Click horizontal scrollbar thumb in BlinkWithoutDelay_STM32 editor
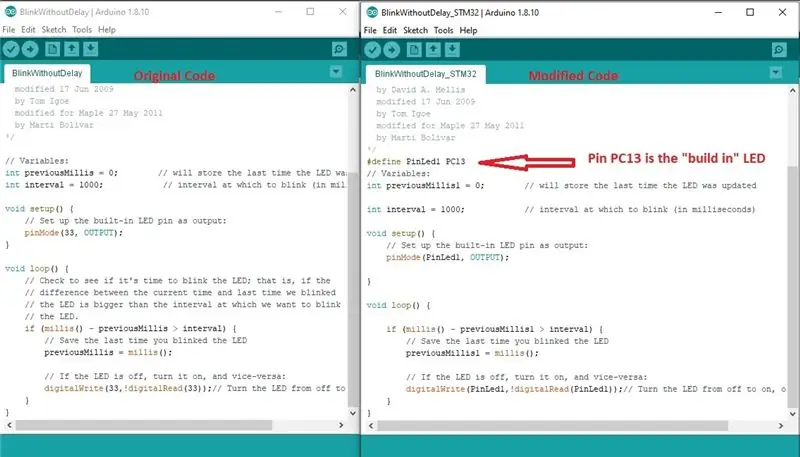The image size is (800, 457). 553,425
